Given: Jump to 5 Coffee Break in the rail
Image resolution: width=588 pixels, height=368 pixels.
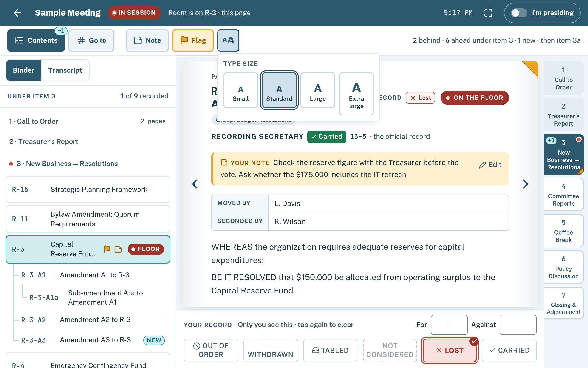Looking at the screenshot, I should 563,231.
